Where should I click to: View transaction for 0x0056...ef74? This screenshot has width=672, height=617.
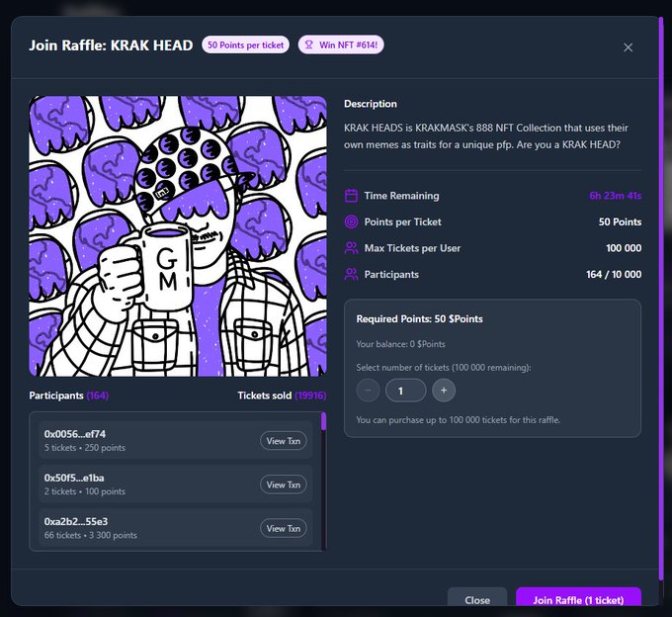tap(284, 441)
